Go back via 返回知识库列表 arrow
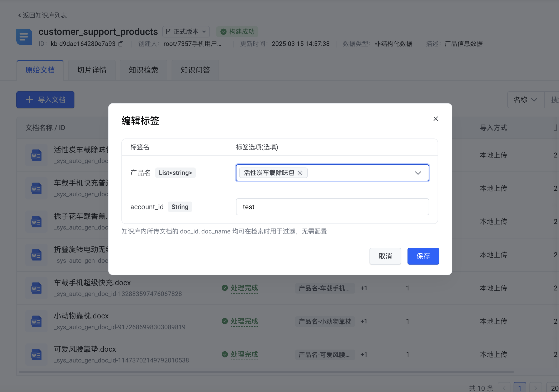The image size is (559, 392). point(20,15)
